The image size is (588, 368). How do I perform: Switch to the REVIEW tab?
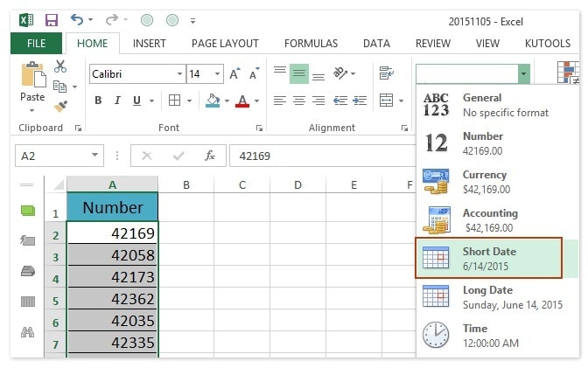click(433, 44)
